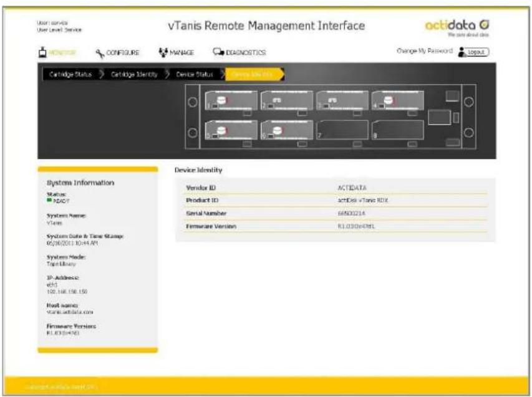The height and width of the screenshot is (397, 532).
Task: Switch to Device Status tab
Action: pyautogui.click(x=195, y=74)
